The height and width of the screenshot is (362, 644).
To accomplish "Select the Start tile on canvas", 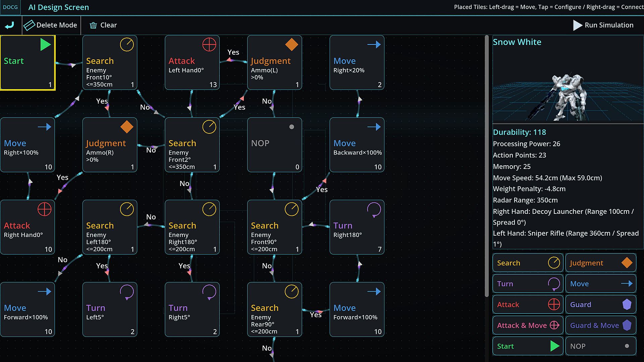I will tap(28, 63).
